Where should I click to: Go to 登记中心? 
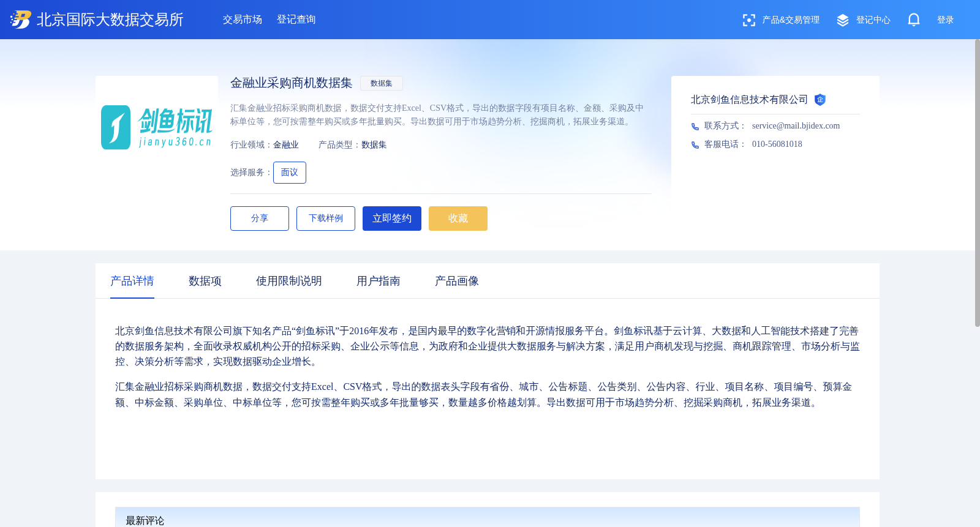coord(873,20)
